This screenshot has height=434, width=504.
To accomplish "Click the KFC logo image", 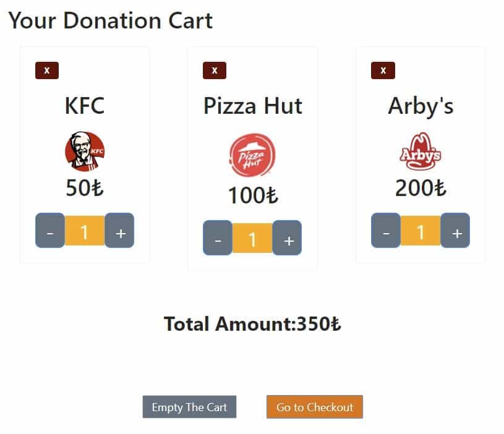I will click(85, 150).
